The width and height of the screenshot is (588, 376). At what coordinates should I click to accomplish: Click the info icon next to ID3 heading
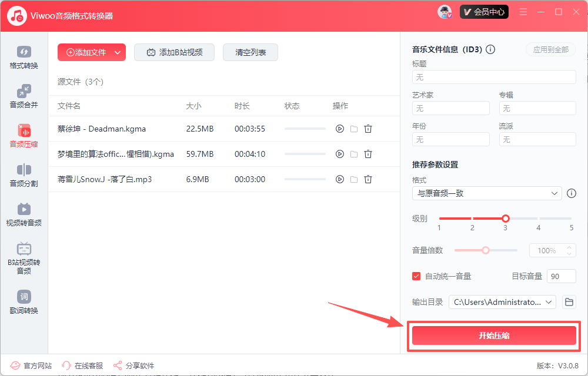pyautogui.click(x=490, y=50)
